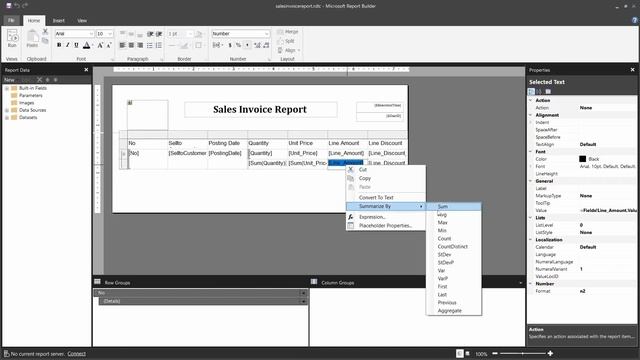This screenshot has height=360, width=640.
Task: Toggle Bold formatting
Action: point(59,45)
